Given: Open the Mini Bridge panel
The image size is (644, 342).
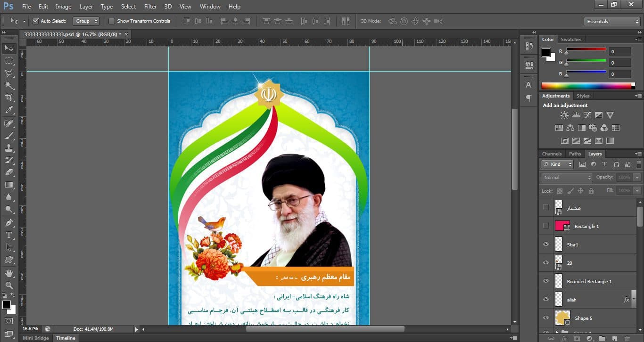Looking at the screenshot, I should pyautogui.click(x=36, y=338).
